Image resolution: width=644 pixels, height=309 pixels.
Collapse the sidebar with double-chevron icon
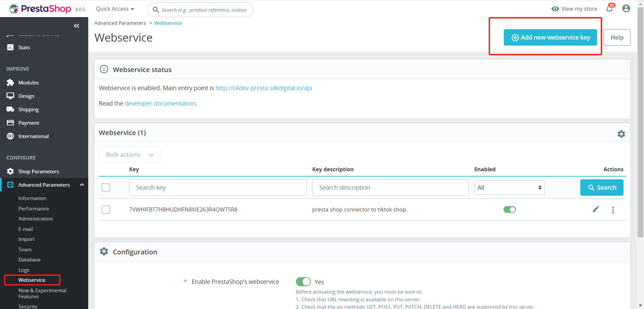click(76, 26)
